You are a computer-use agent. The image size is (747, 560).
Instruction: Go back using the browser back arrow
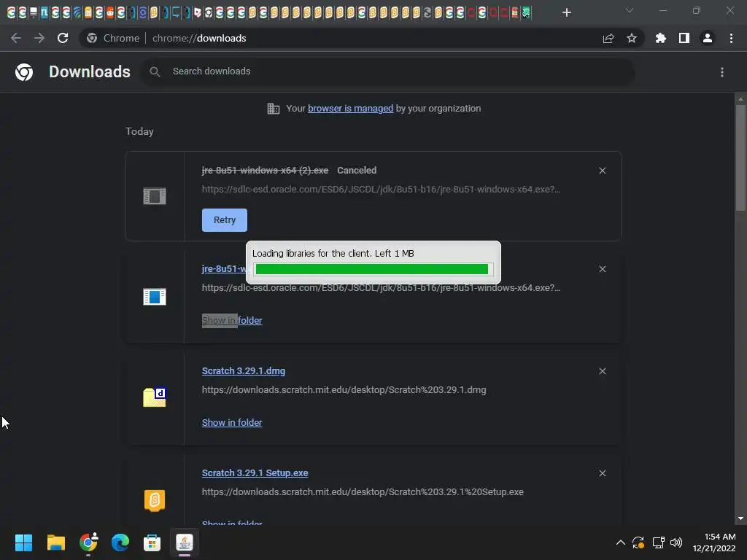coord(16,38)
